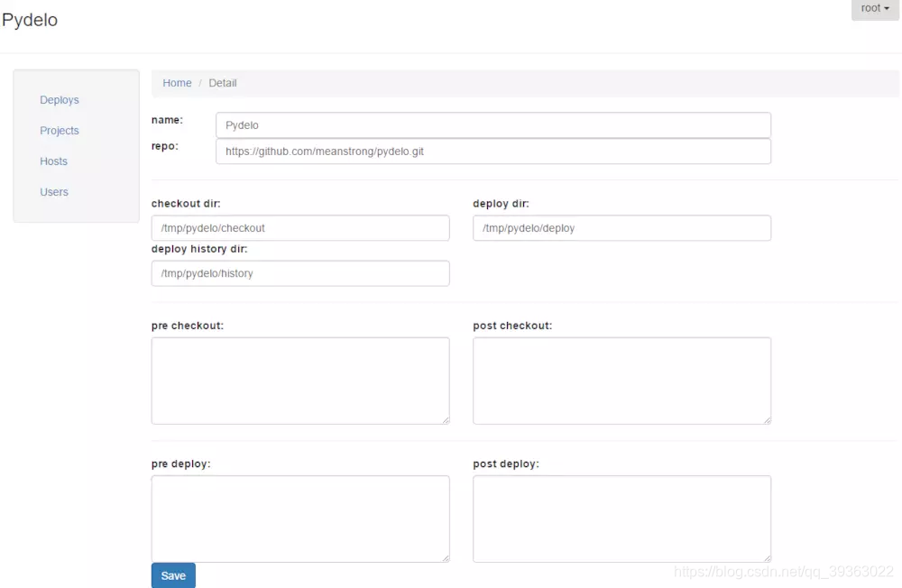Click the 'deploy dir:' label
902x588 pixels.
[x=501, y=204]
